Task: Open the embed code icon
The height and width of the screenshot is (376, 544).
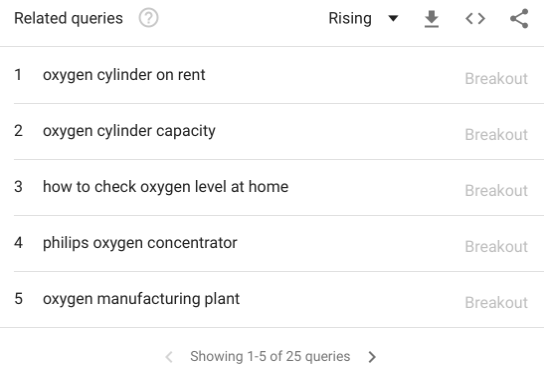Action: pos(475,18)
